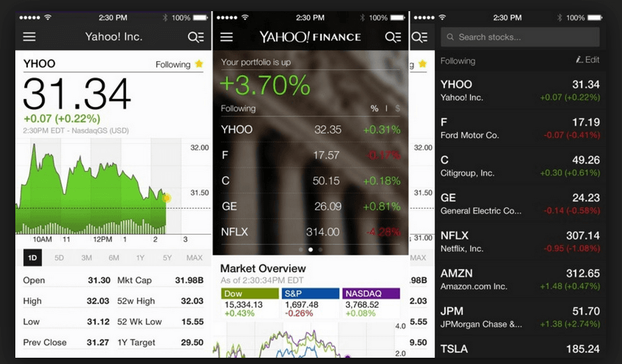622x364 pixels.
Task: Open hamburger menu on Yahoo Finance screen
Action: pos(226,37)
